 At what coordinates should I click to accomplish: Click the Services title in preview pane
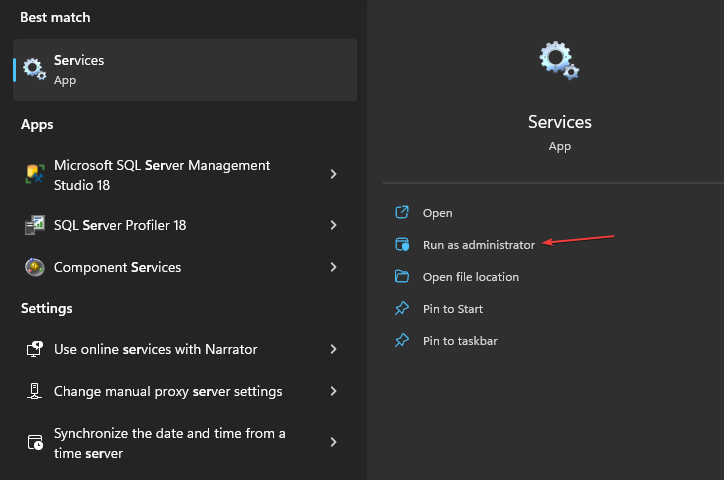(560, 122)
